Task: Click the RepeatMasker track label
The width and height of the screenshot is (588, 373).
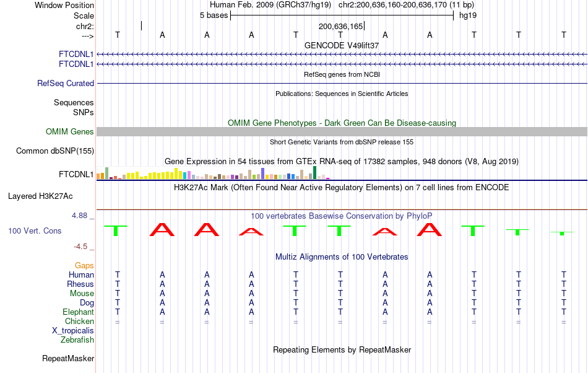Action: pyautogui.click(x=68, y=358)
